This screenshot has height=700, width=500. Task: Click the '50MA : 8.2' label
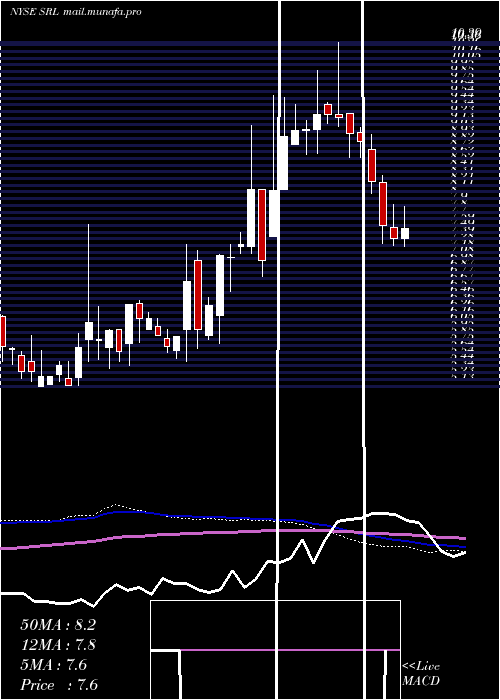pos(58,625)
